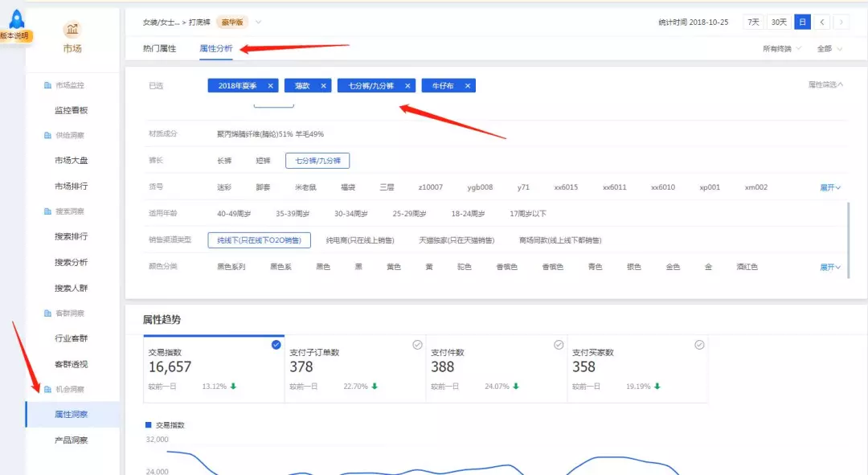The image size is (868, 475).
Task: Collapse the 属性筛选 panel
Action: point(826,84)
